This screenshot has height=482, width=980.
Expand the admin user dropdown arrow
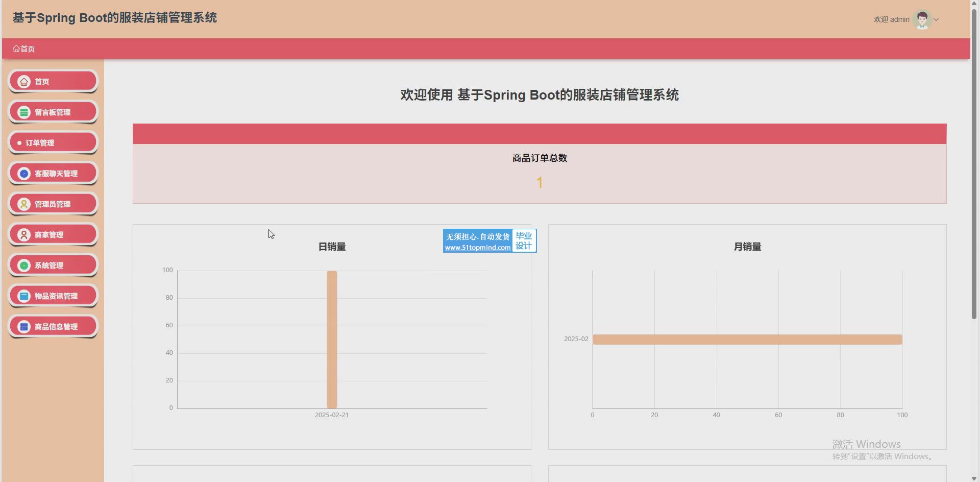936,20
